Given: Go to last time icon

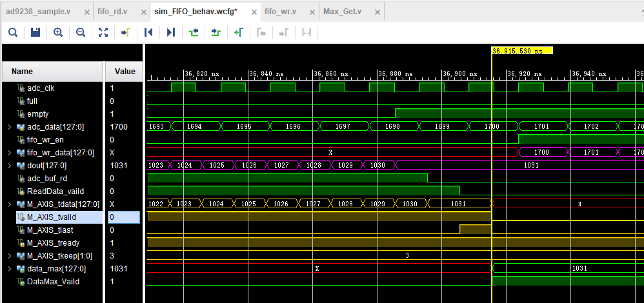Looking at the screenshot, I should pyautogui.click(x=171, y=32).
